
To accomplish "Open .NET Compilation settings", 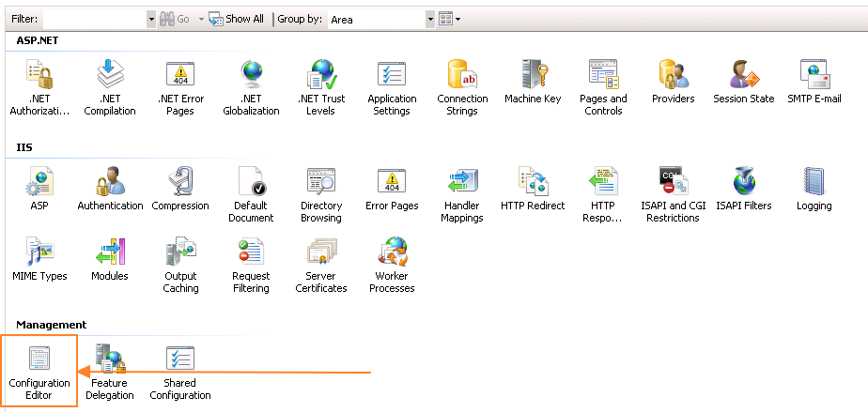I will [110, 87].
